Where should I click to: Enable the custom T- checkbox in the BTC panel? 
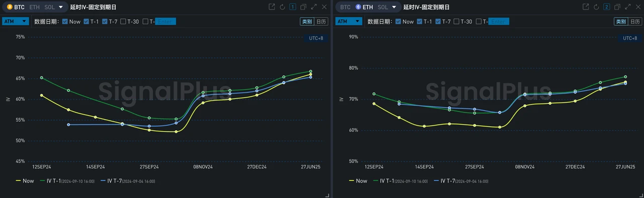pyautogui.click(x=145, y=22)
